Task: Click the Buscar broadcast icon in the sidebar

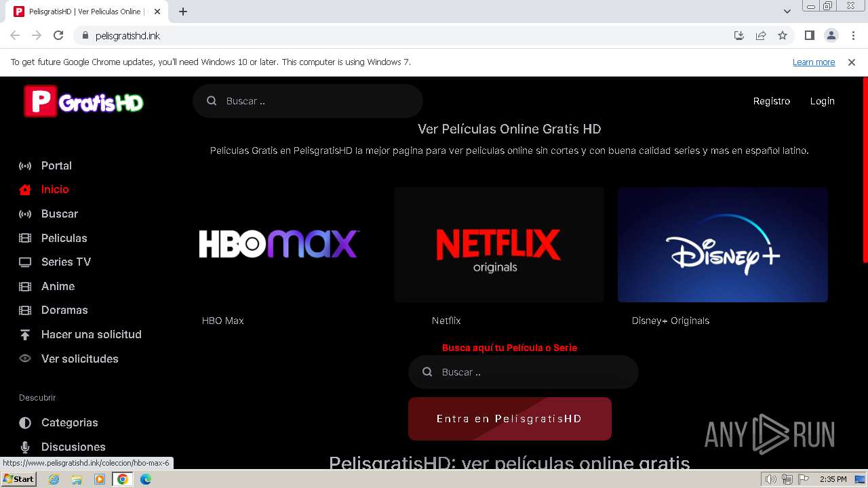Action: pos(25,214)
